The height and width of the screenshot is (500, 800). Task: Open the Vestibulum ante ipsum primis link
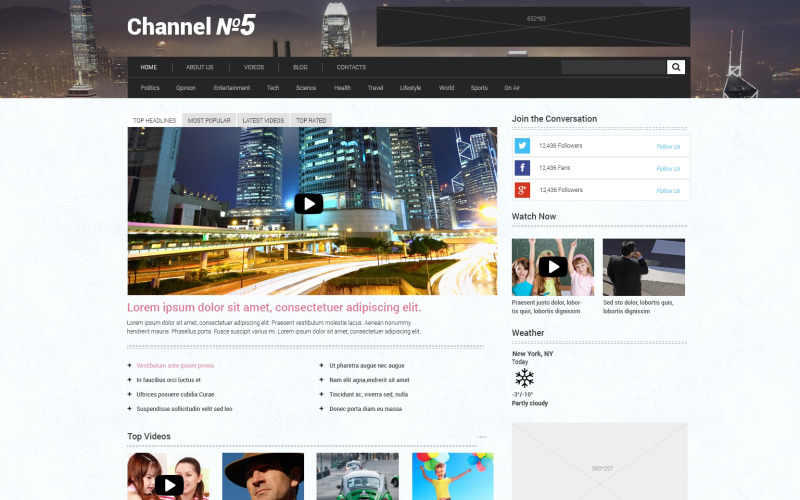point(175,366)
